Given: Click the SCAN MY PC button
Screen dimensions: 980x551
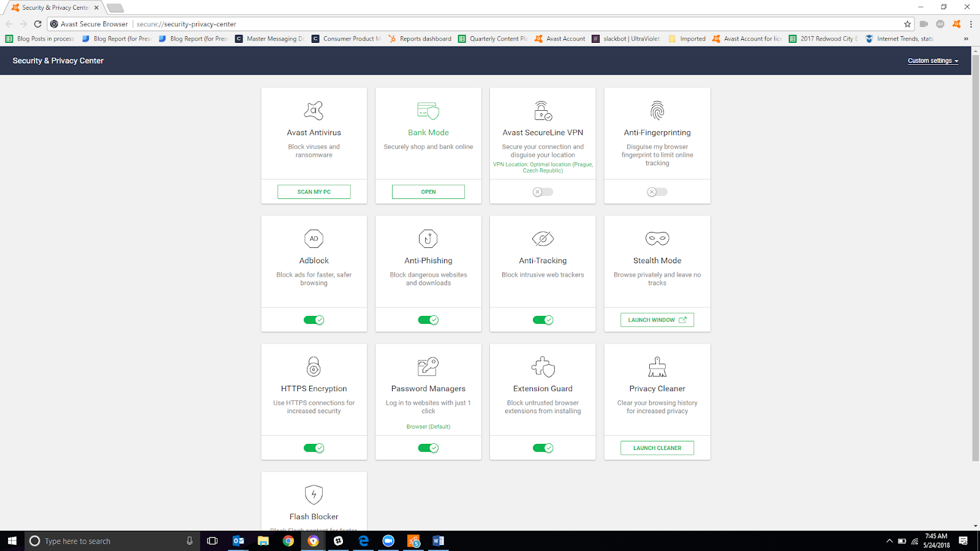Looking at the screenshot, I should [x=314, y=192].
